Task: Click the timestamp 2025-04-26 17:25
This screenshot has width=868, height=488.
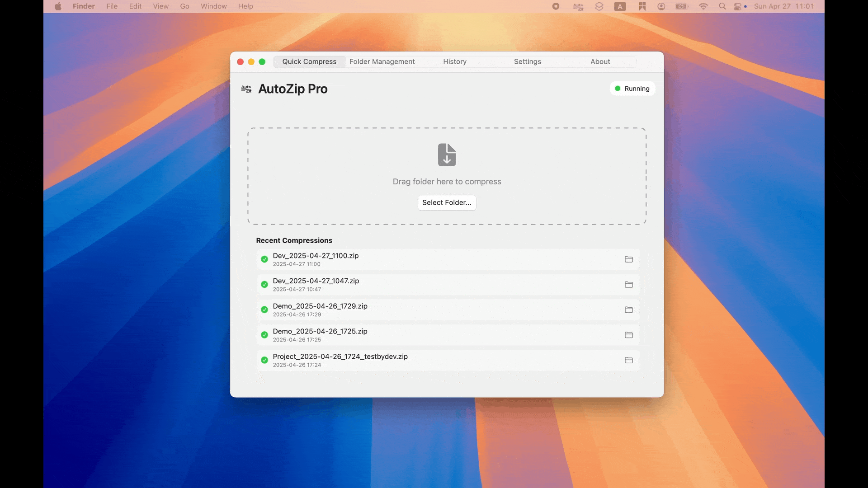Action: click(x=297, y=340)
